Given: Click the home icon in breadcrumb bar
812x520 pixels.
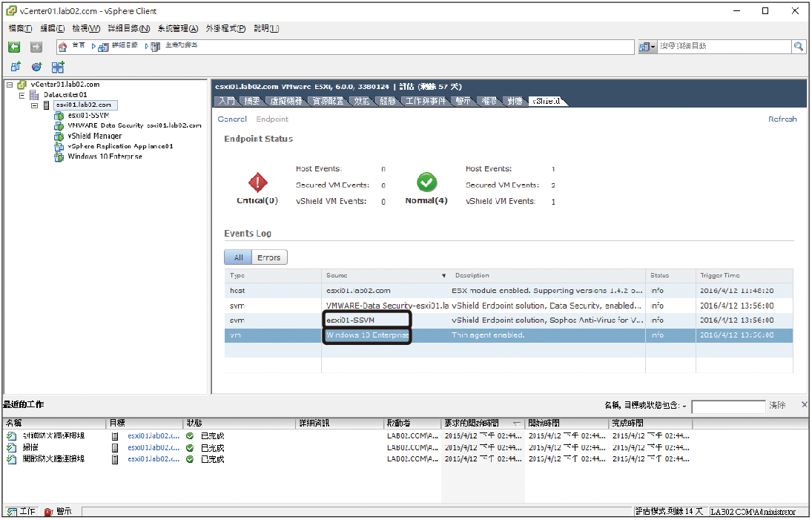Looking at the screenshot, I should pyautogui.click(x=62, y=47).
